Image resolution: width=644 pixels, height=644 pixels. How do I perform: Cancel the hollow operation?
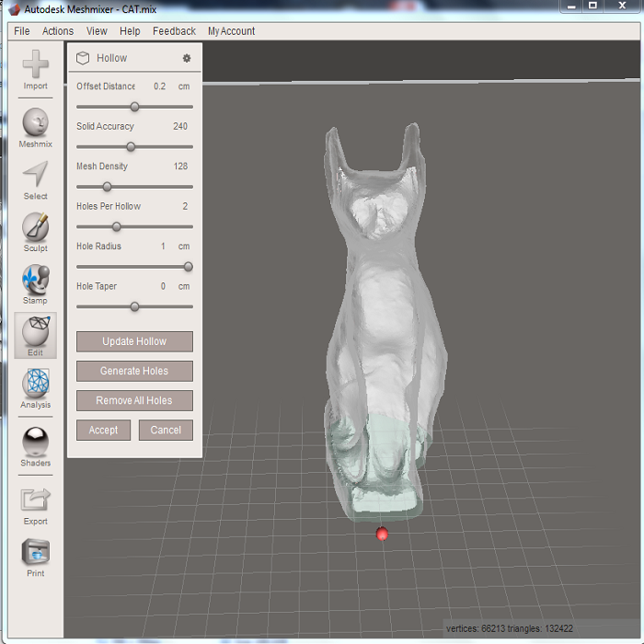click(166, 430)
